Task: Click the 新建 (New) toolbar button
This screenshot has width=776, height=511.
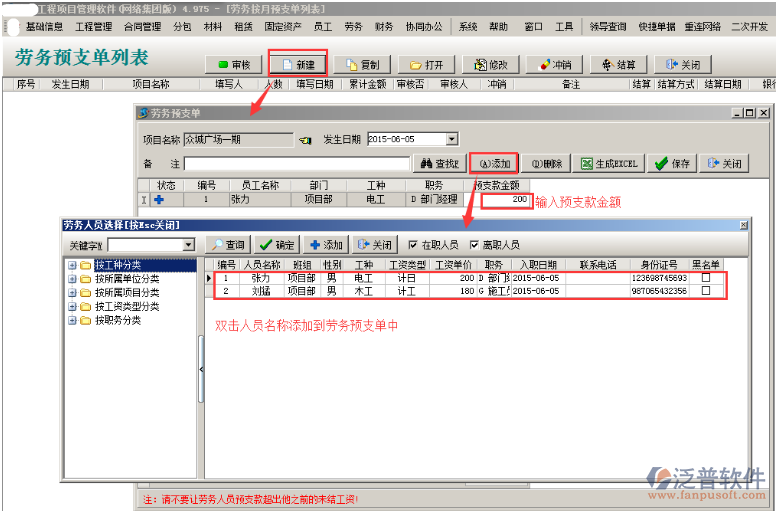Action: (x=297, y=65)
